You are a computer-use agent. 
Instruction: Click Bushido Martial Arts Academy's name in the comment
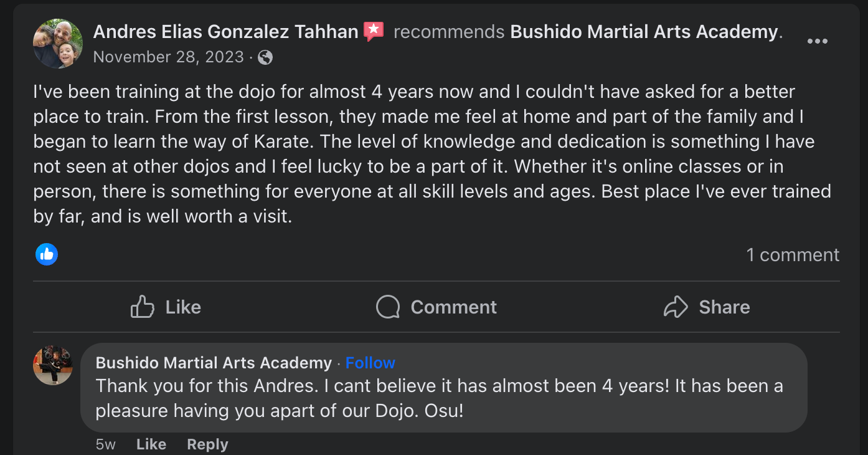click(214, 363)
